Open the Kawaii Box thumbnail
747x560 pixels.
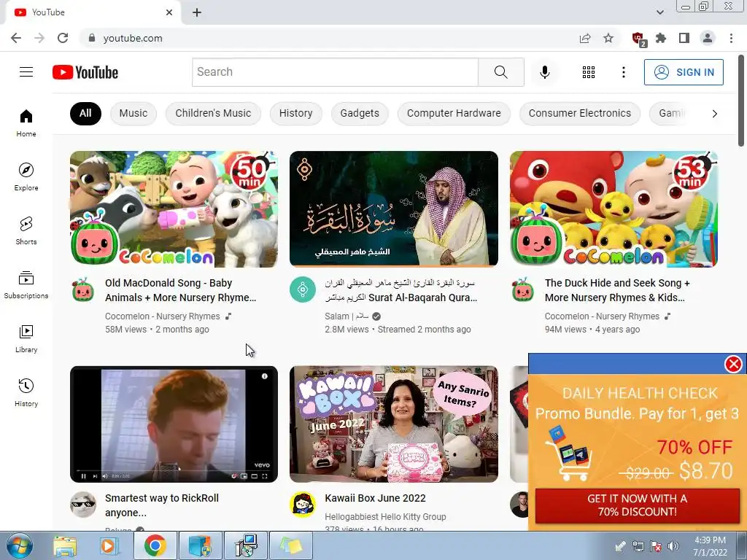(x=393, y=424)
